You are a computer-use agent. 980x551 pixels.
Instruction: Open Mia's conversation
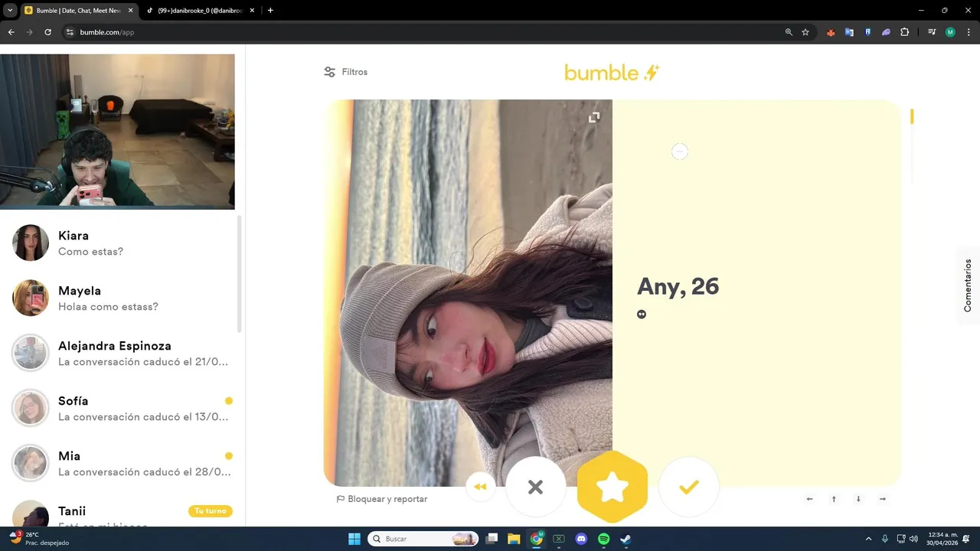pyautogui.click(x=122, y=463)
